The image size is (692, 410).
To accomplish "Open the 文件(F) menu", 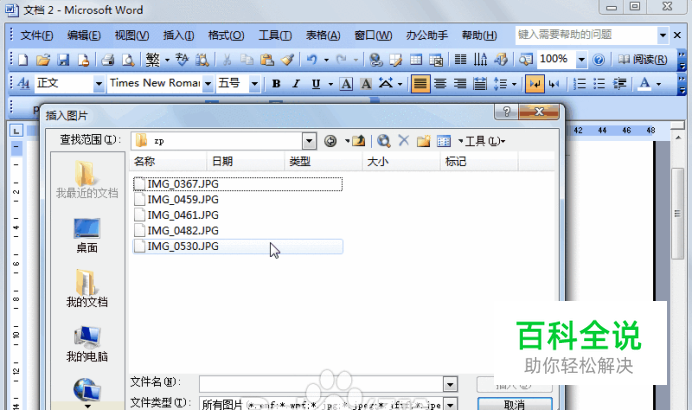I will tap(37, 35).
